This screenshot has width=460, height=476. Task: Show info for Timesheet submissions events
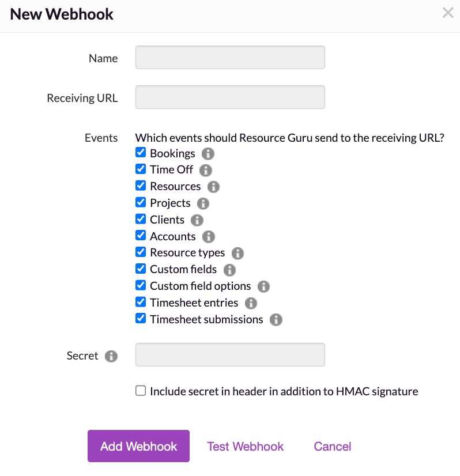pyautogui.click(x=276, y=320)
